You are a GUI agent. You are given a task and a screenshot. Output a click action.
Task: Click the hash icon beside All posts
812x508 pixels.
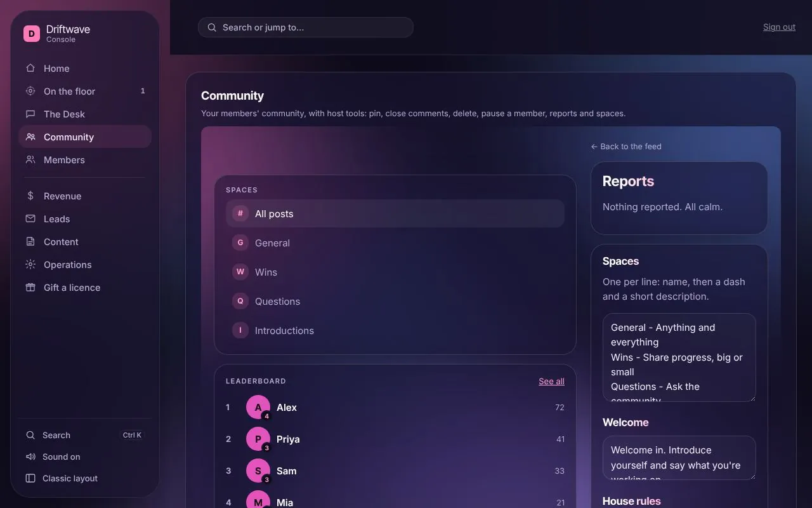point(240,213)
